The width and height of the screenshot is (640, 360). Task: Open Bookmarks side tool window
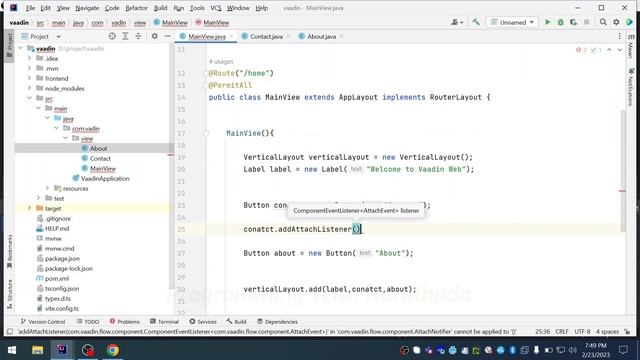click(x=10, y=252)
